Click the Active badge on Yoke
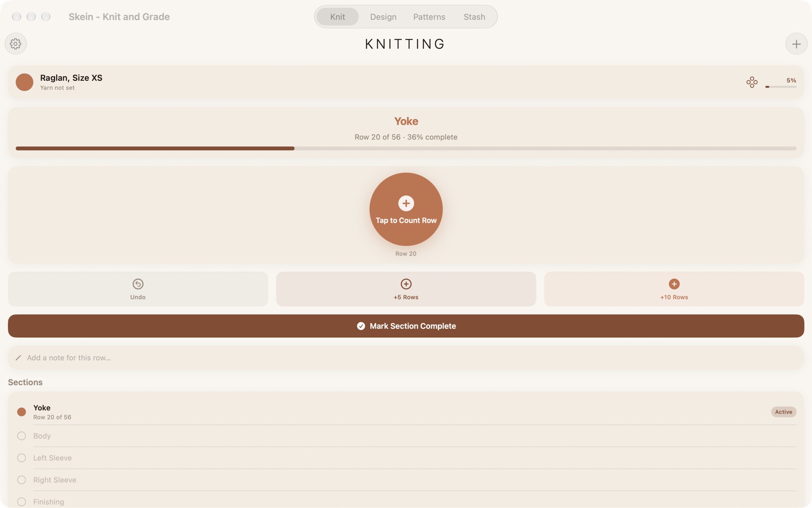 pos(784,412)
